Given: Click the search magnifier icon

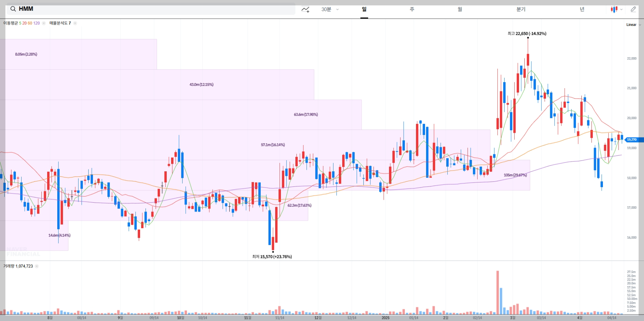Looking at the screenshot, I should (13, 9).
